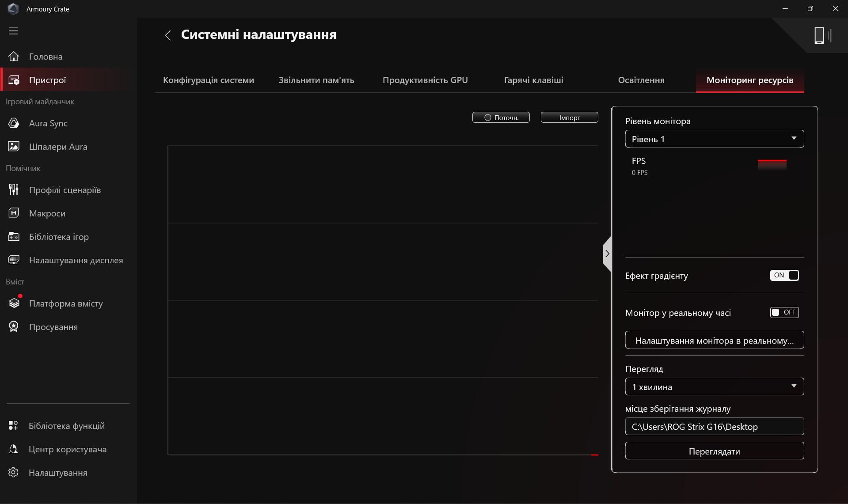Click the device phone icon in top-right corner
The width and height of the screenshot is (848, 504).
tap(820, 35)
